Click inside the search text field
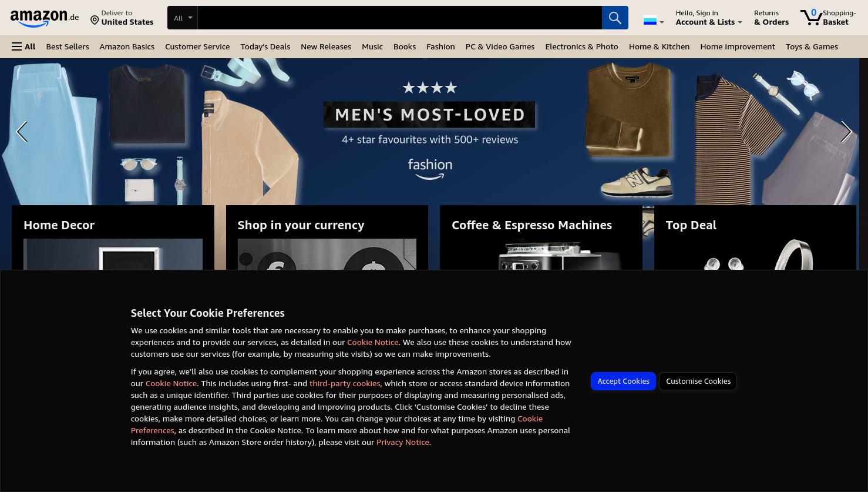Image resolution: width=868 pixels, height=492 pixels. click(399, 18)
